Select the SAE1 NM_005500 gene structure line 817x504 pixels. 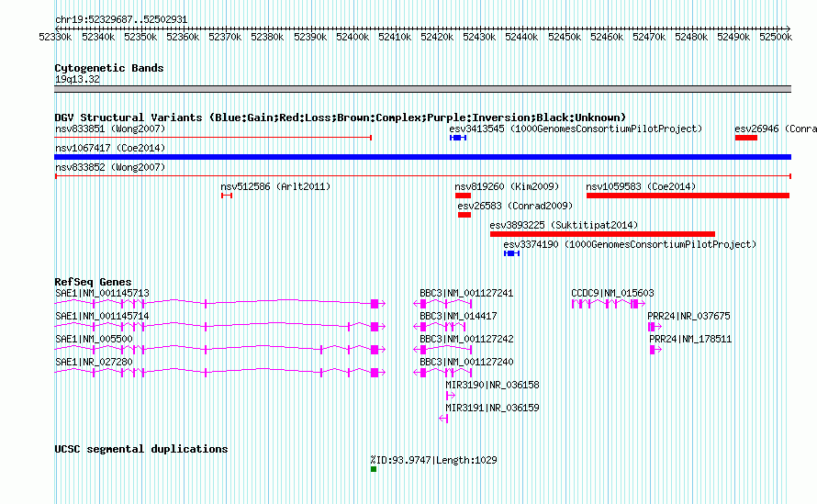(220, 350)
